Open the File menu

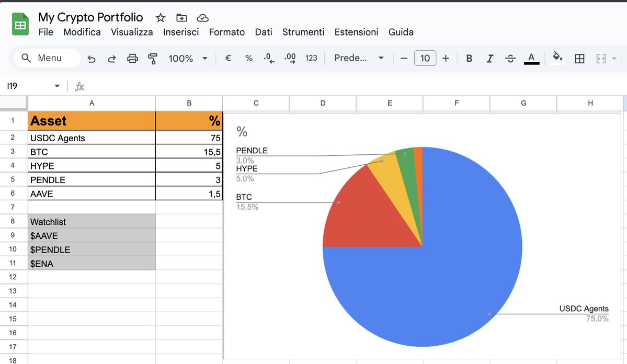tap(45, 32)
